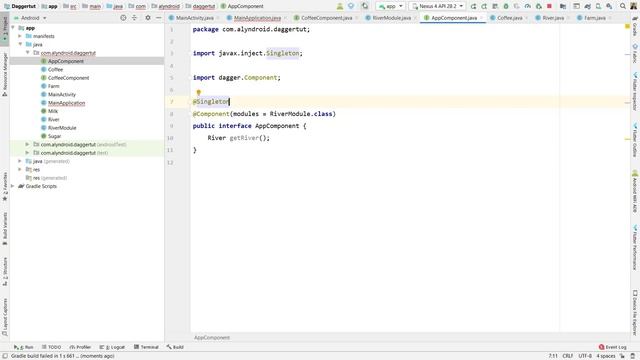Collapse the app module tree node
The image size is (640, 360).
13,28
